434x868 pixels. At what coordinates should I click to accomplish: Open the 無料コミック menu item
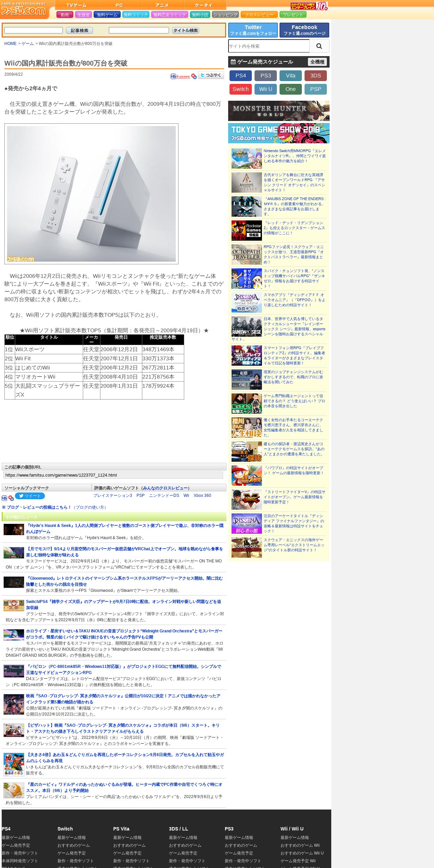136,15
